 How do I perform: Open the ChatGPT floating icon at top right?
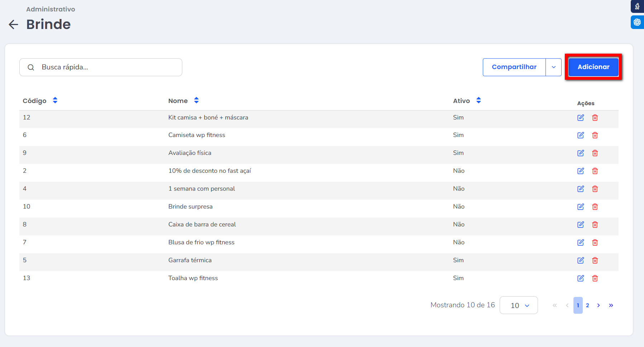pos(637,22)
